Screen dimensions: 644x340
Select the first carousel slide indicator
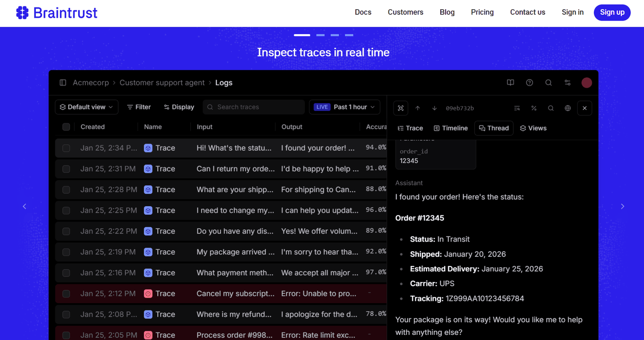click(x=302, y=35)
